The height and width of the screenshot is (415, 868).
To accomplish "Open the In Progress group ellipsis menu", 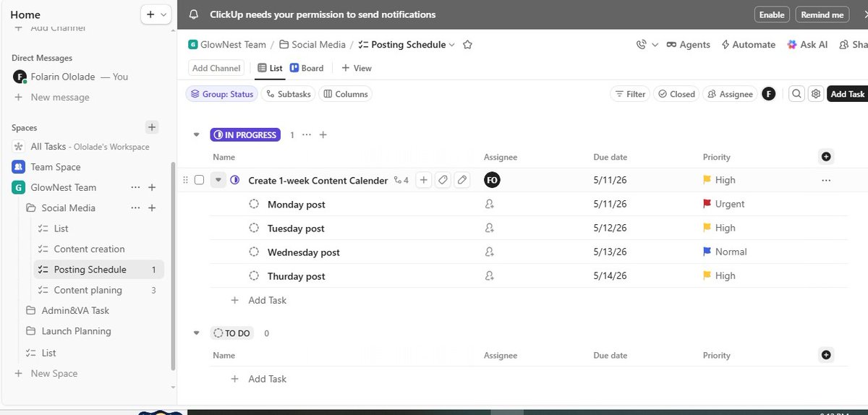I will [307, 135].
